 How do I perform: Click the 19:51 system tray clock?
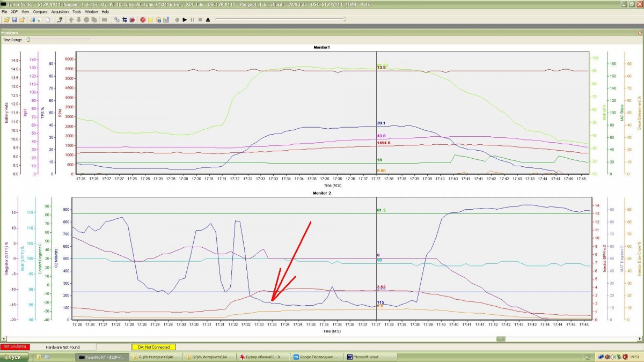tap(635, 357)
